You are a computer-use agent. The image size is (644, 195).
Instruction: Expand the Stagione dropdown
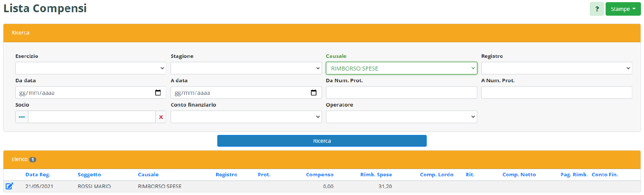tap(246, 68)
